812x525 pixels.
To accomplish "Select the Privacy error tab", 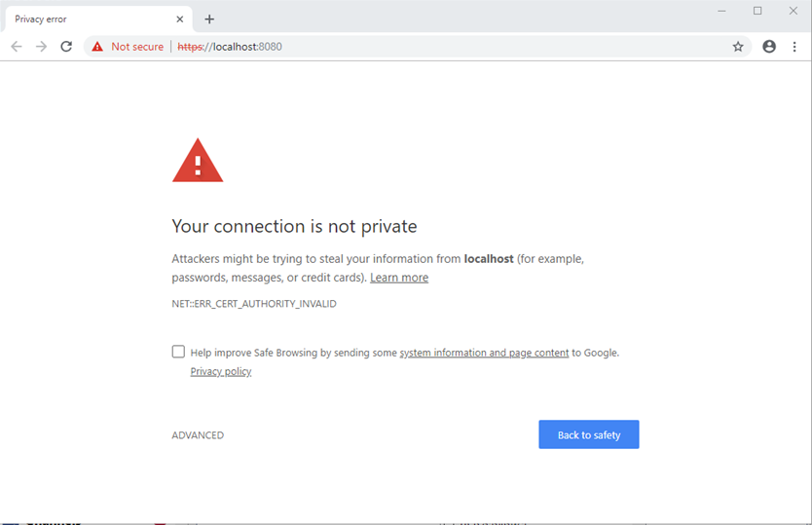I will pyautogui.click(x=88, y=19).
